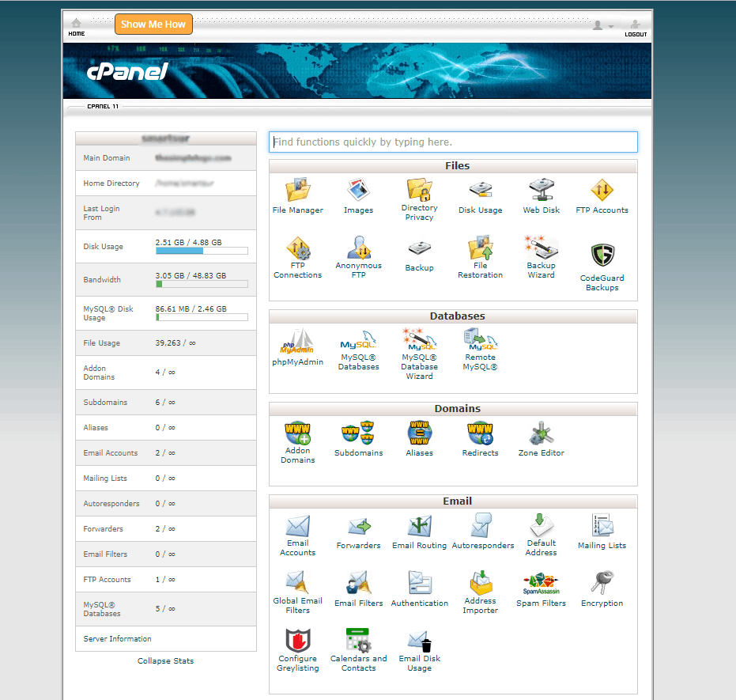Open the Addon Domains icon
The height and width of the screenshot is (700, 736).
tap(298, 433)
